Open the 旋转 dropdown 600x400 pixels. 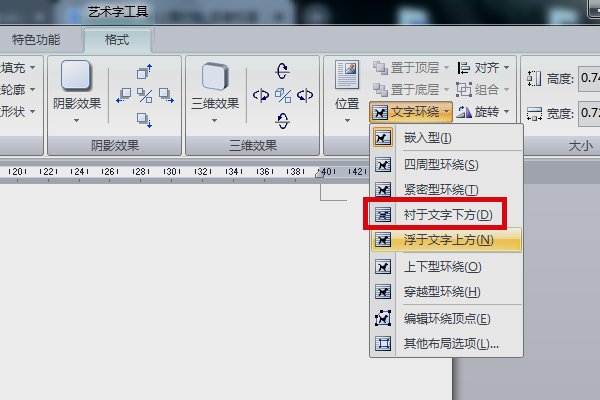point(483,112)
